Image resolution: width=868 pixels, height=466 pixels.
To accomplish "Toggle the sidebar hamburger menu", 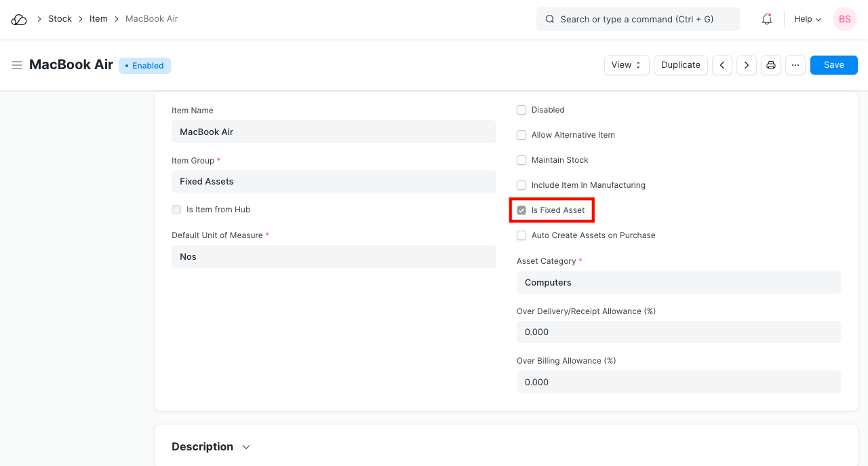I will (17, 65).
